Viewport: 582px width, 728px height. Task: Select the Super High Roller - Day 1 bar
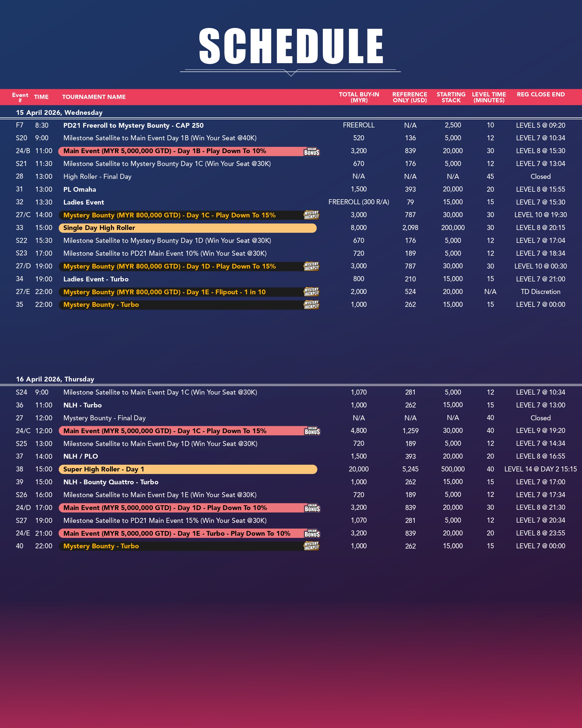pyautogui.click(x=187, y=469)
